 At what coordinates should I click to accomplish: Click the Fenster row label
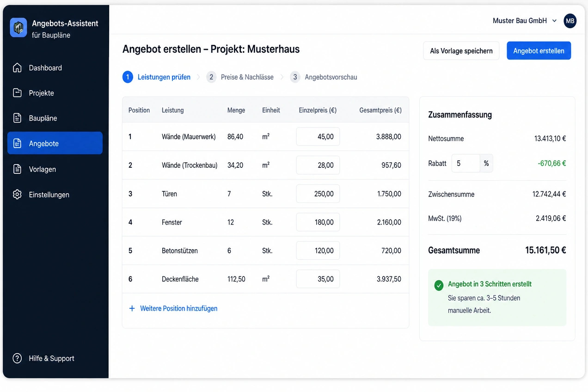(x=172, y=222)
